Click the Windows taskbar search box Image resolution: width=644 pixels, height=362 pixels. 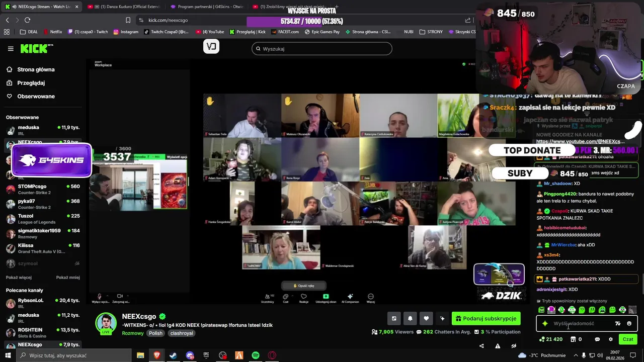(74, 355)
